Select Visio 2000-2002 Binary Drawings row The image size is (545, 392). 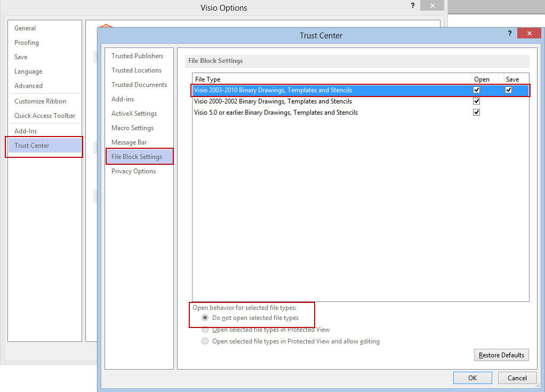click(x=360, y=101)
